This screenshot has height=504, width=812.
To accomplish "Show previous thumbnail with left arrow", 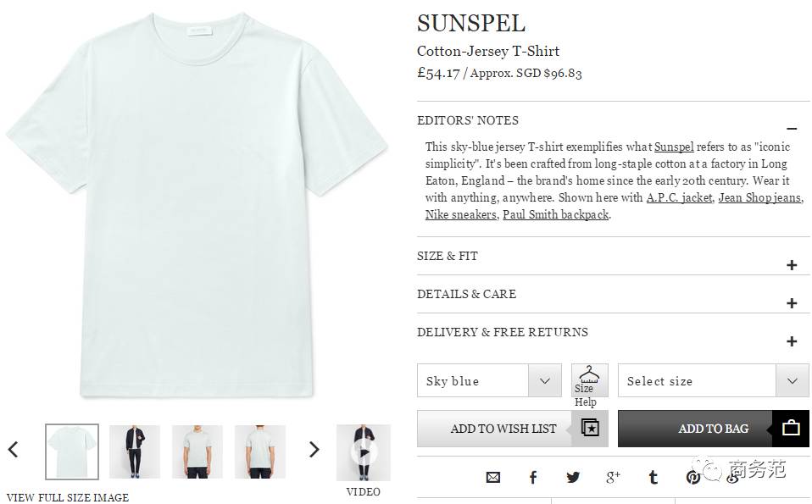I will click(14, 450).
